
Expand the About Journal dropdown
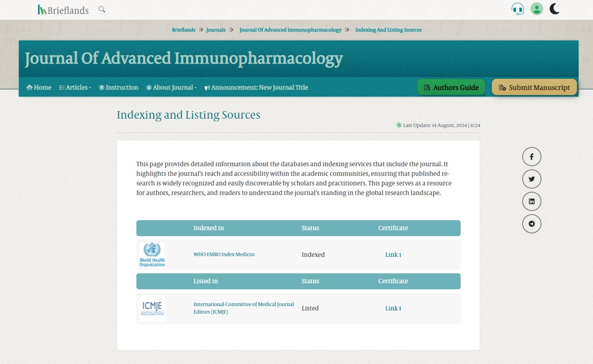[x=172, y=87]
